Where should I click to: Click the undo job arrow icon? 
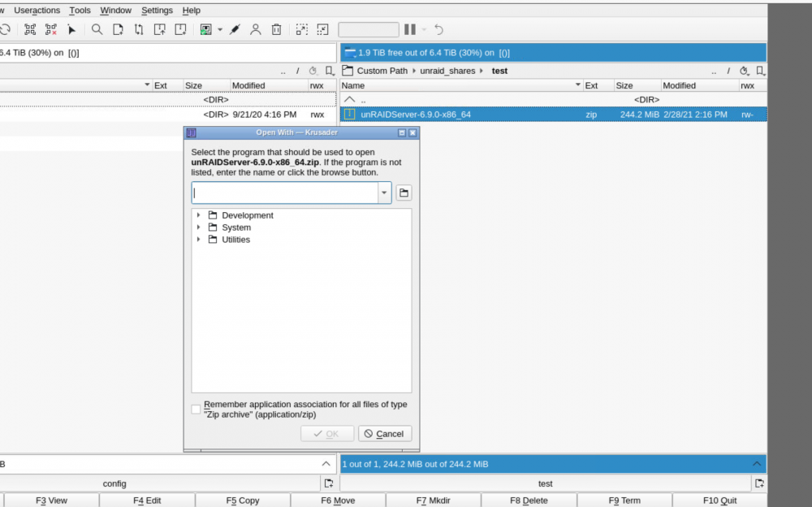(x=438, y=29)
